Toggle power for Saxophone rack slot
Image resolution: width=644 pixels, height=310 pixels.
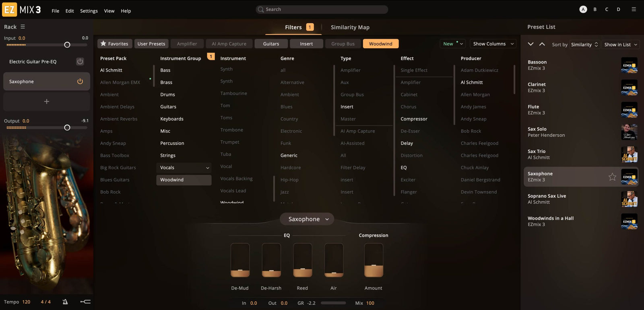(80, 81)
